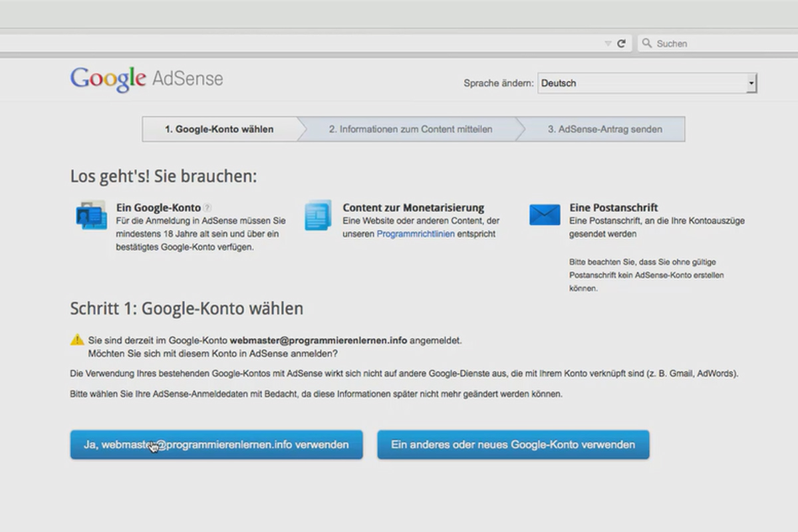Click the magnifier icon in search box
798x532 pixels.
pos(647,43)
